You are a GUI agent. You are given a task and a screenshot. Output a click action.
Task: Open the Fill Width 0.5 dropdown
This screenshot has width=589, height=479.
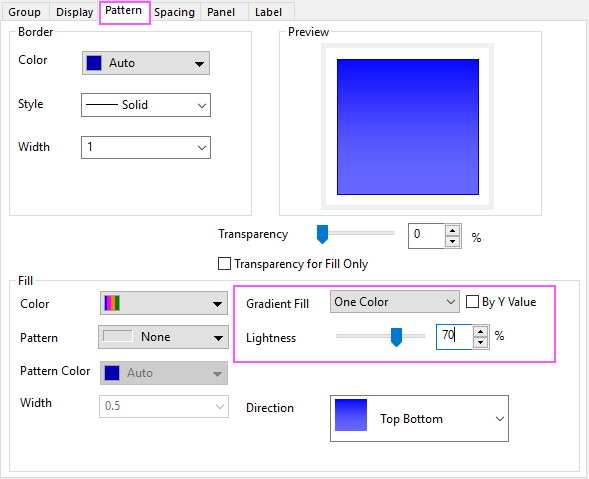pos(164,406)
